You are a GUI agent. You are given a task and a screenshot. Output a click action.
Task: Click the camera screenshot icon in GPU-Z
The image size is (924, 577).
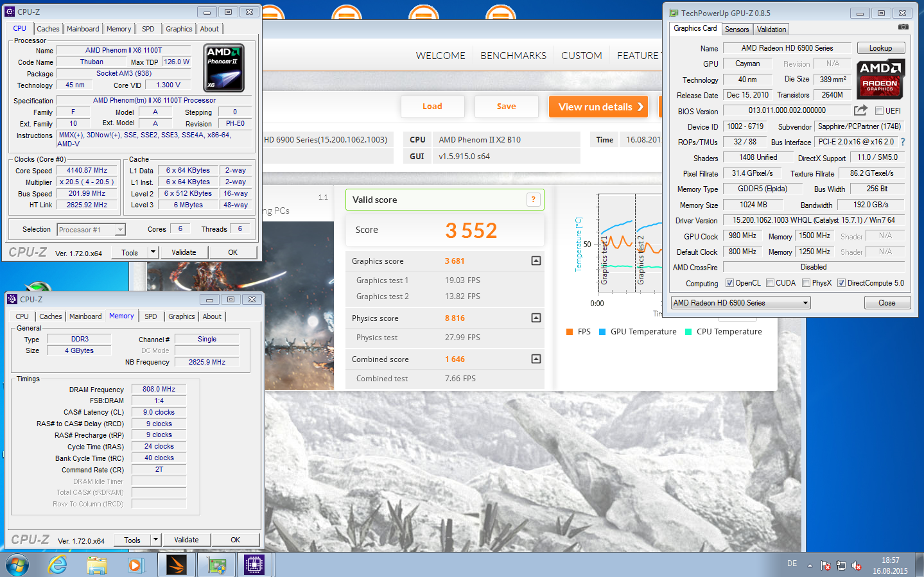click(903, 27)
